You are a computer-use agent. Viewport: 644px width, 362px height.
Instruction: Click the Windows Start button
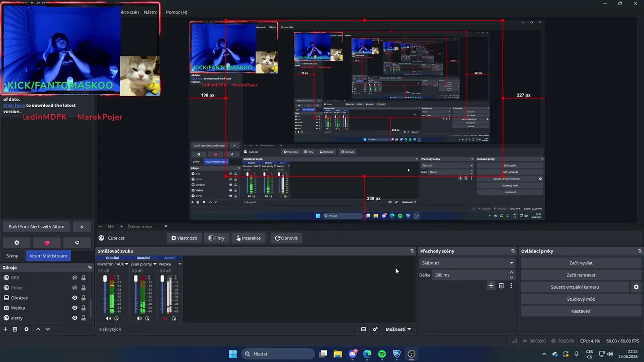233,354
